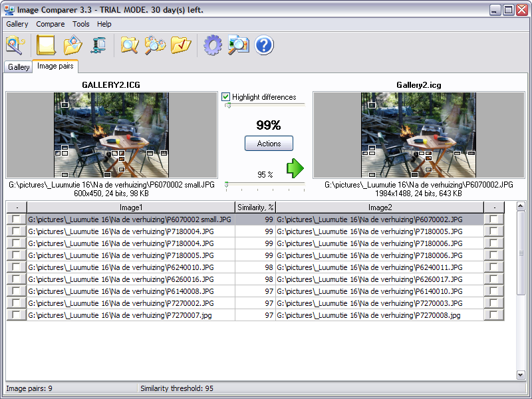Viewport: 532px width, 399px height.
Task: Click left image path P6070002 small.JPG caption
Action: pyautogui.click(x=112, y=185)
